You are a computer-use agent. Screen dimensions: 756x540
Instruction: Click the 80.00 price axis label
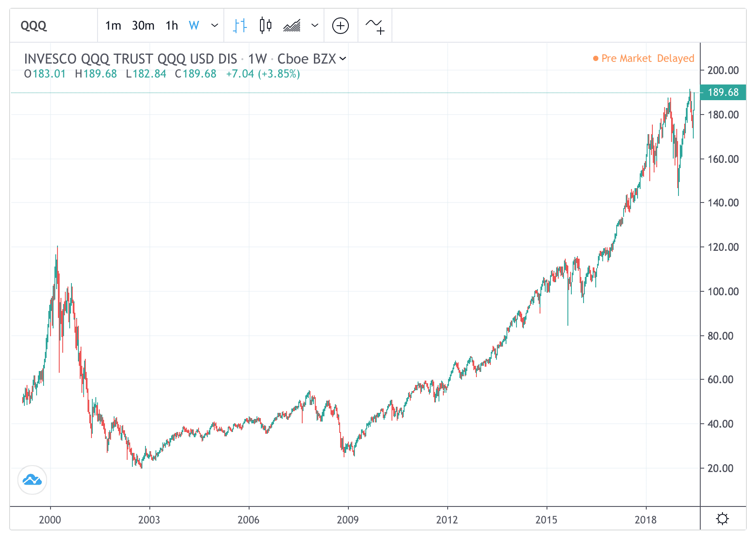click(720, 336)
